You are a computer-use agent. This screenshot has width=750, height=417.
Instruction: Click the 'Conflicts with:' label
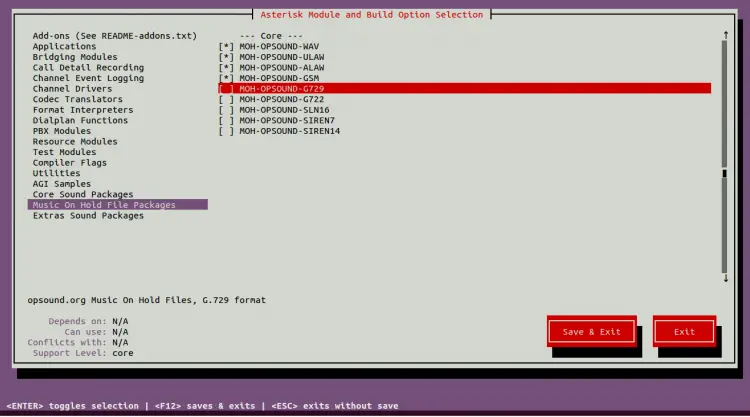[x=67, y=342]
